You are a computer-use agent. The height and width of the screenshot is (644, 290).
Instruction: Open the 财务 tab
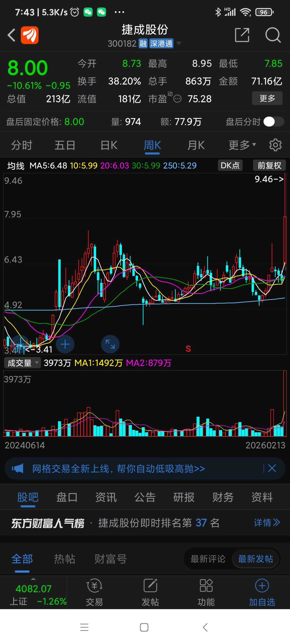coord(223,497)
